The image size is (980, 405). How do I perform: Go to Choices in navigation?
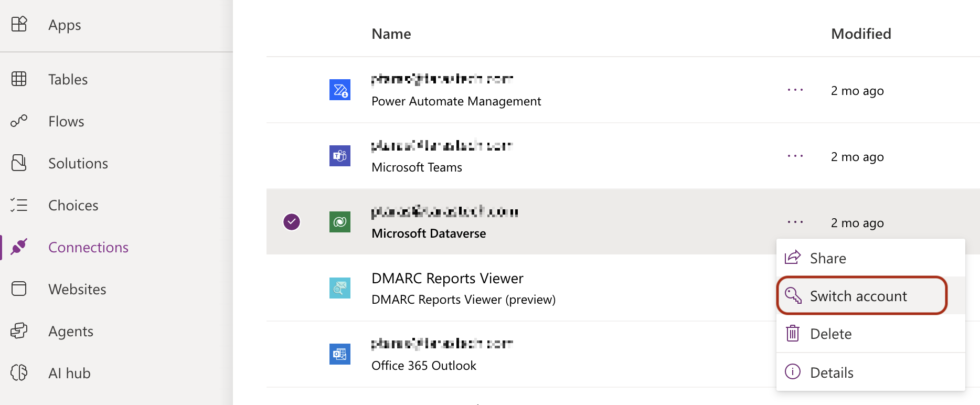(x=73, y=205)
